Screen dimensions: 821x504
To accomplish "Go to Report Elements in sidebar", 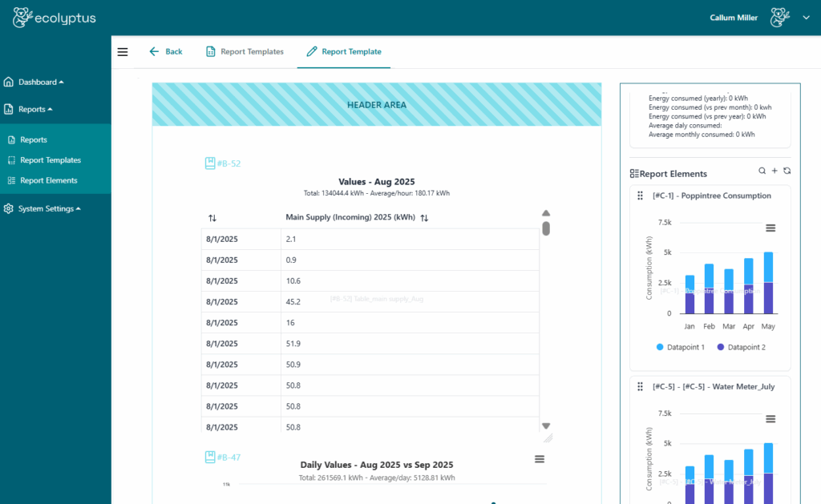I will coord(48,180).
